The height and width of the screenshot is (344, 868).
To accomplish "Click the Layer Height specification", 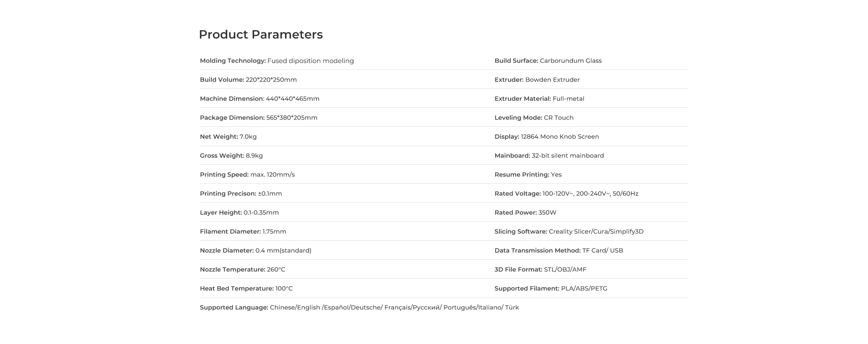I will [x=239, y=213].
